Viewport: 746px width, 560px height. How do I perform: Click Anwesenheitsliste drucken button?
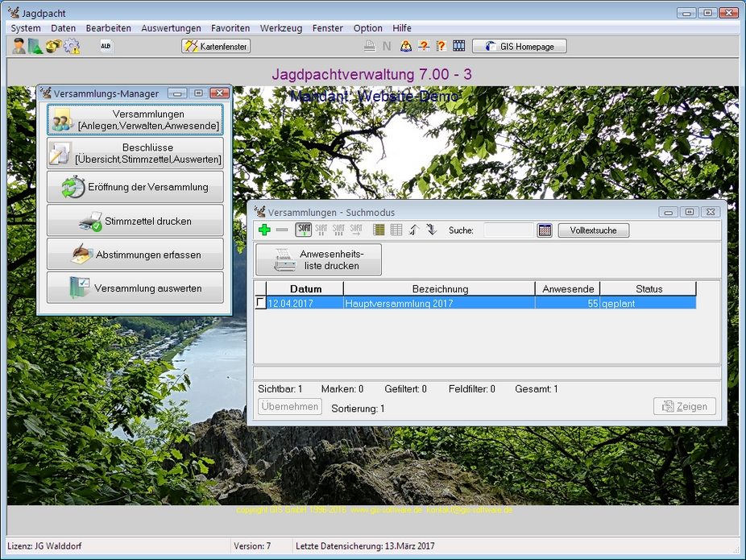(318, 259)
